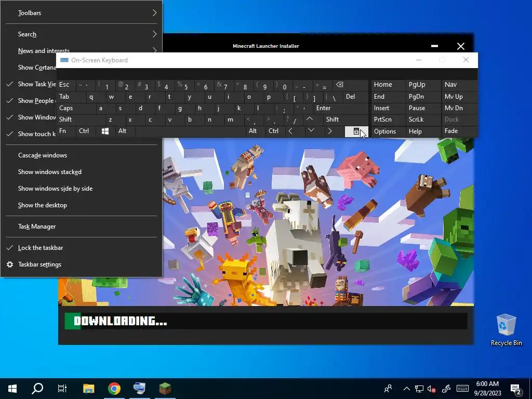Select the Minecraft installer taskbar icon
Image resolution: width=532 pixels, height=399 pixels.
pyautogui.click(x=165, y=389)
